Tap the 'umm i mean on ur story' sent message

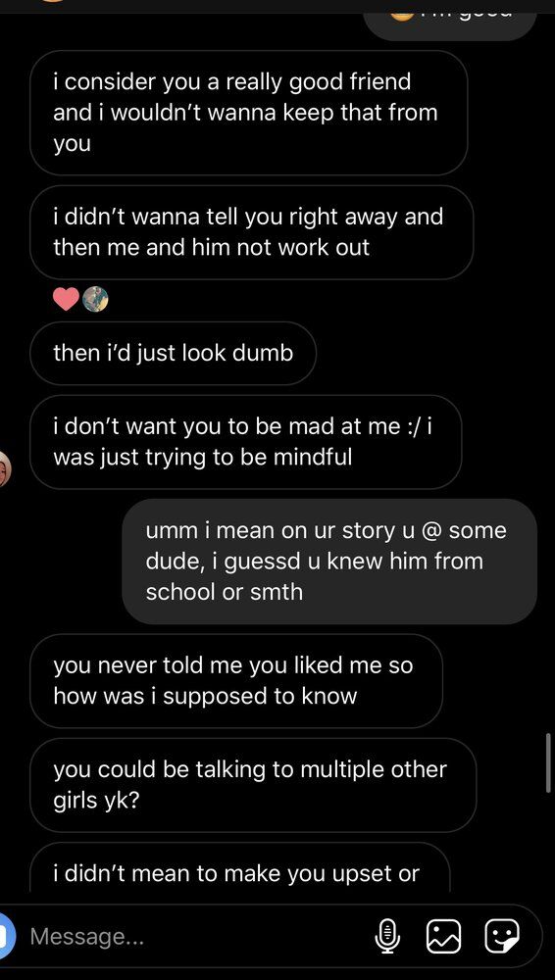(329, 562)
